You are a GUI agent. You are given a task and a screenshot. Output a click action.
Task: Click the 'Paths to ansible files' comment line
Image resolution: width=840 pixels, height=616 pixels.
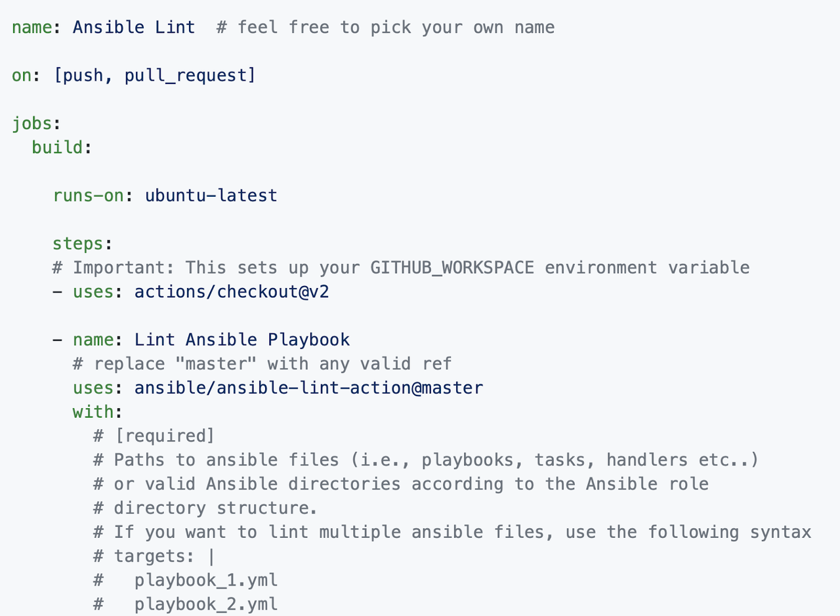click(x=427, y=460)
